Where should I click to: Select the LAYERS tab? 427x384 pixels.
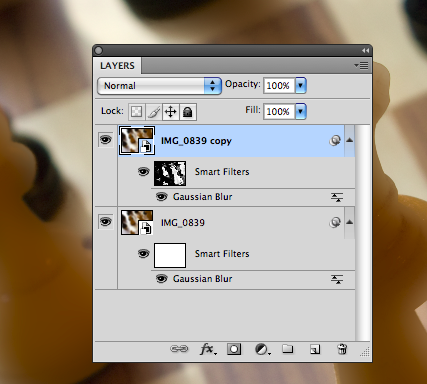coord(117,66)
